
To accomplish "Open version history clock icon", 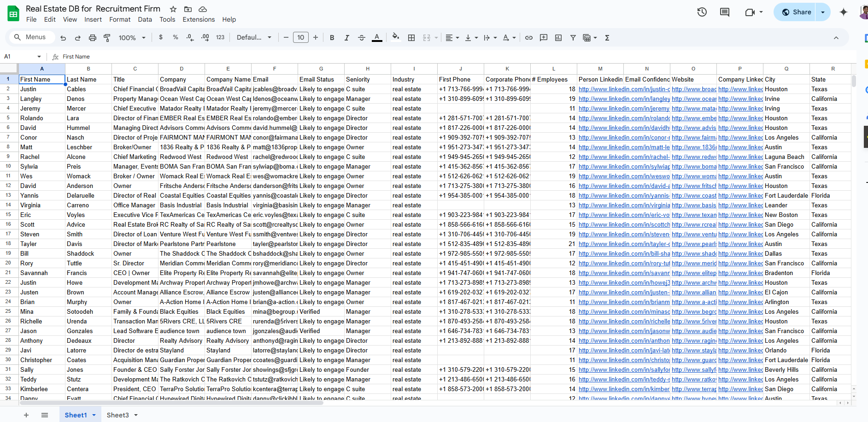I will tap(702, 12).
